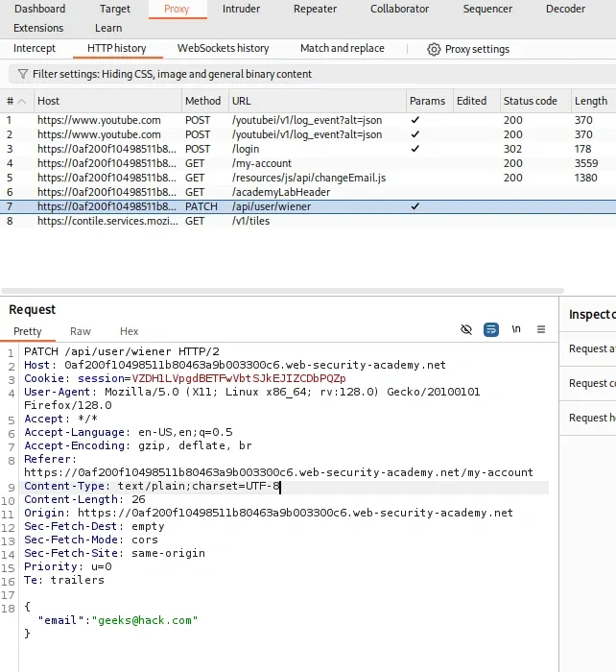Screen dimensions: 616x672
Task: Switch to WebSockets history tab
Action: 223,49
